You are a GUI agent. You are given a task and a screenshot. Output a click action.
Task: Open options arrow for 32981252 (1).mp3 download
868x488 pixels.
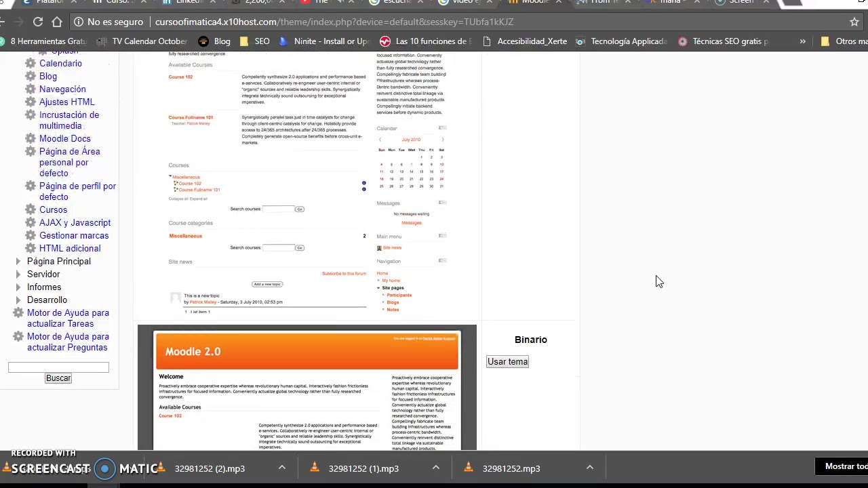436,468
